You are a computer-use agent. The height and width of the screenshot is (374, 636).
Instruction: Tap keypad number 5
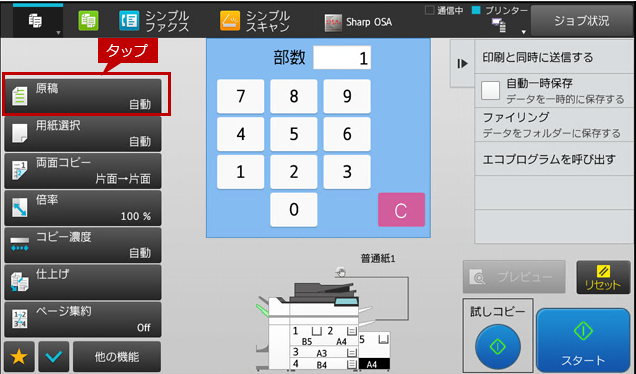click(x=294, y=134)
